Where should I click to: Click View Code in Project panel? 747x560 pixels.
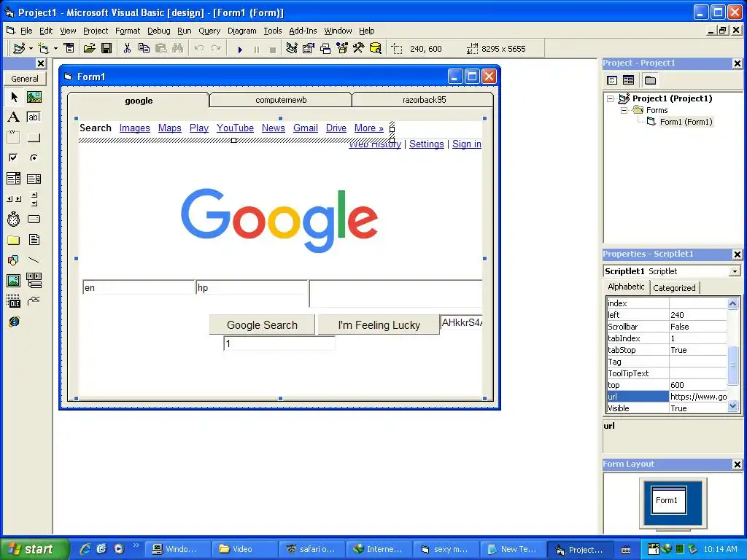pyautogui.click(x=612, y=80)
